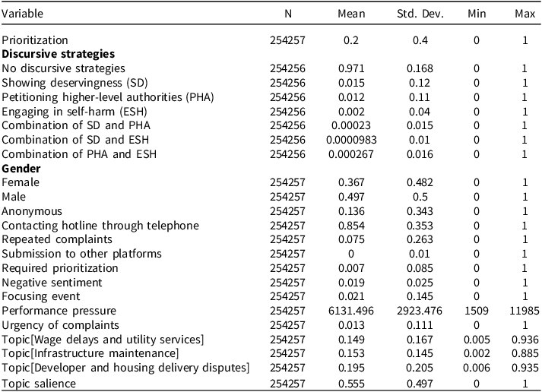Select 'Topic[Developer and housing delivery disputes]' label

coord(125,368)
